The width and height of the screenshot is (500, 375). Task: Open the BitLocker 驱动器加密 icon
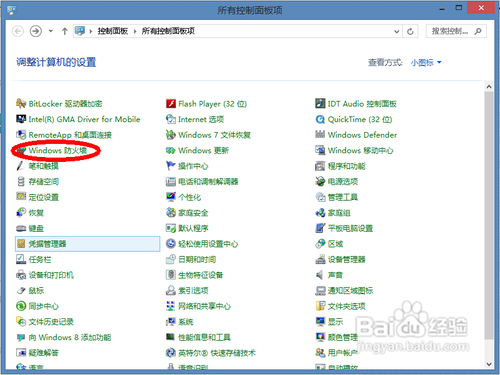[x=21, y=104]
